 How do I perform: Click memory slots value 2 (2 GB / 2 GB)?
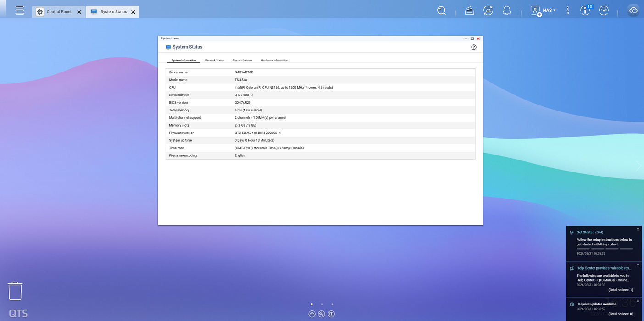(x=245, y=125)
